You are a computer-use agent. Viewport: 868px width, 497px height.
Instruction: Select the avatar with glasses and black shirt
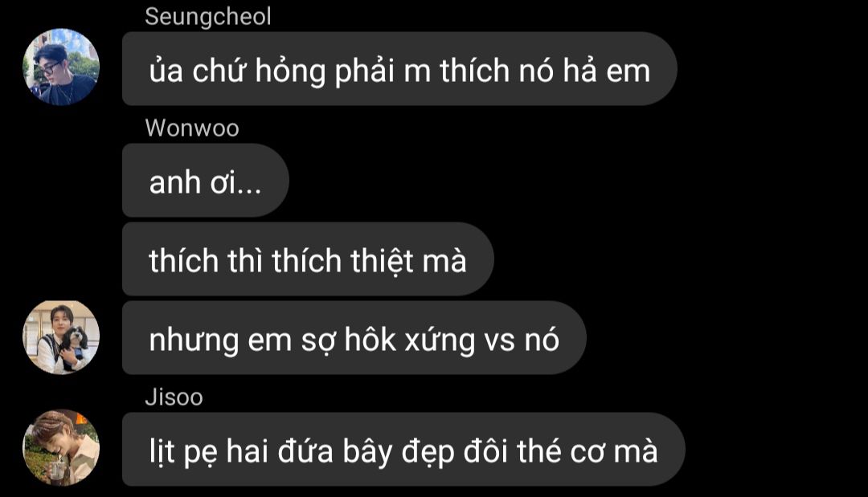click(61, 67)
